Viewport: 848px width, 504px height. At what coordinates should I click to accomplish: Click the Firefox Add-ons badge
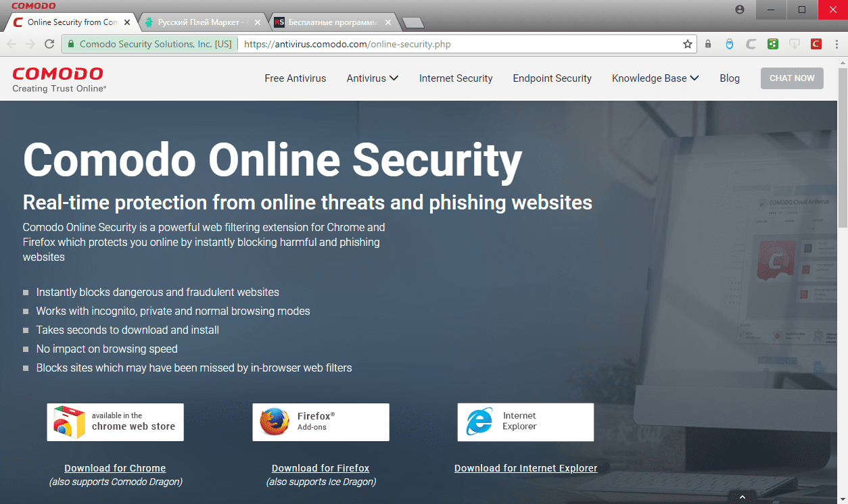pyautogui.click(x=321, y=422)
